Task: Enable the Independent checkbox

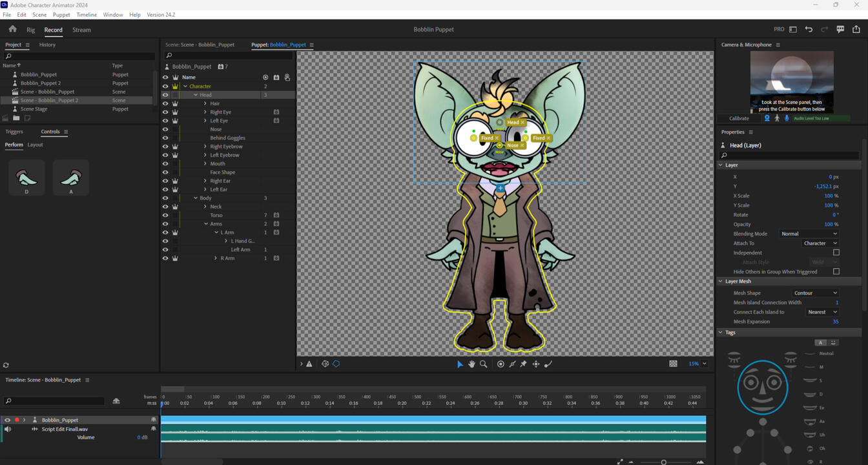Action: (836, 253)
